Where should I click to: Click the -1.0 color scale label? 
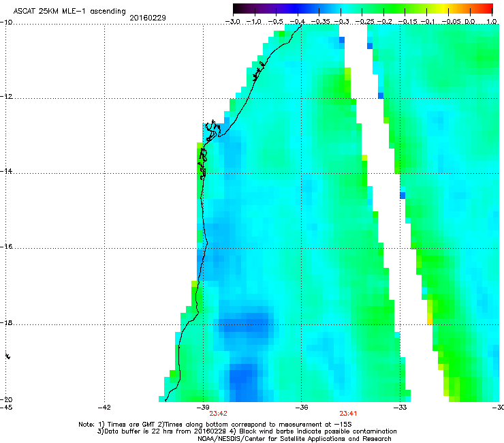point(255,22)
